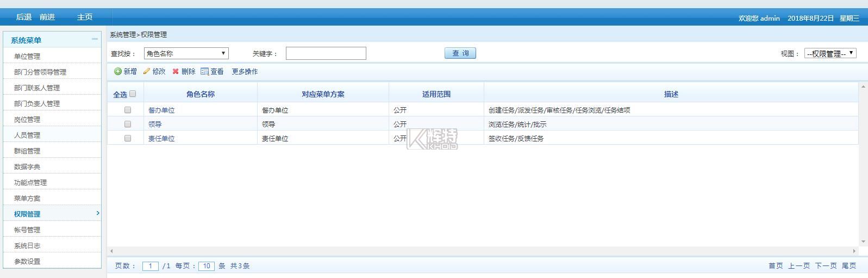The width and height of the screenshot is (868, 278).
Task: Toggle the 全选 select-all checkbox
Action: (133, 94)
